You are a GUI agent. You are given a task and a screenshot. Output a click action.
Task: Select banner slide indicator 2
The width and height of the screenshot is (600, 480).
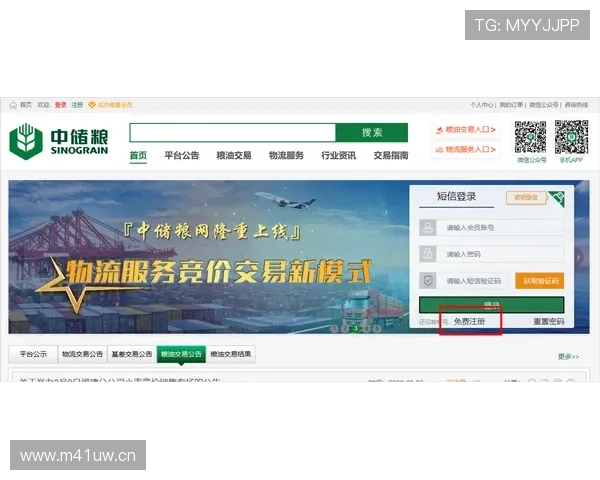click(x=345, y=328)
